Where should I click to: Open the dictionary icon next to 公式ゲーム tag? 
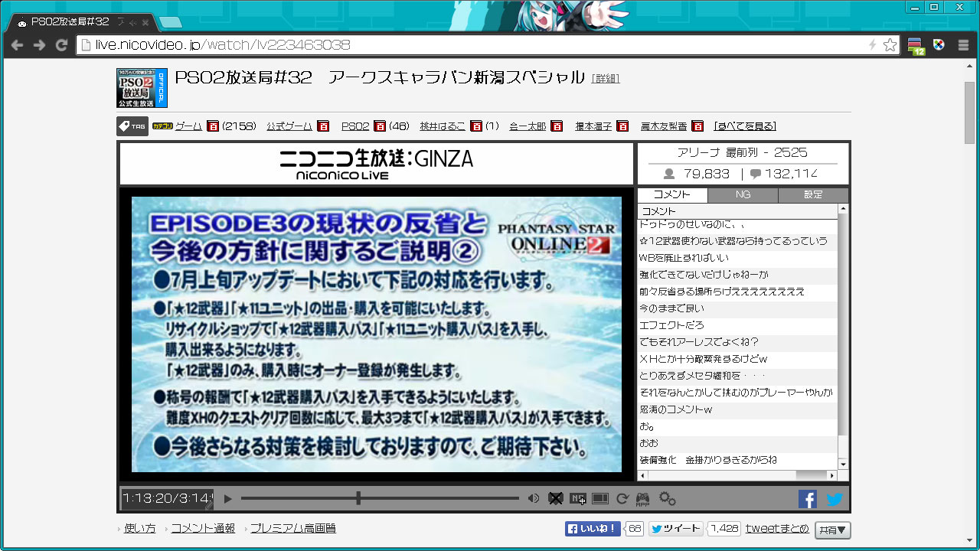(323, 126)
